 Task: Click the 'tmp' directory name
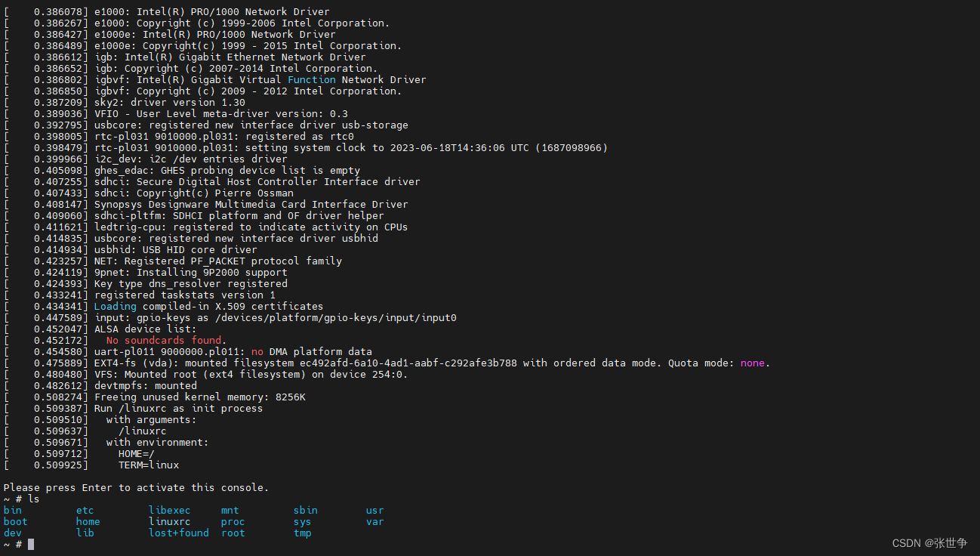point(303,533)
